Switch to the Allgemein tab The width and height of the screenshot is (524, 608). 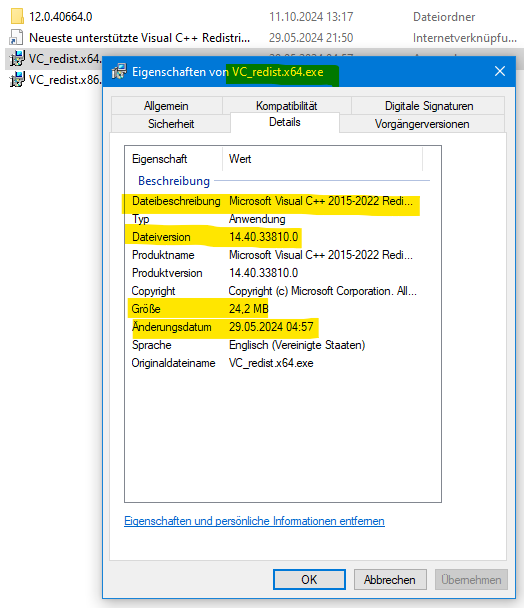coord(166,106)
